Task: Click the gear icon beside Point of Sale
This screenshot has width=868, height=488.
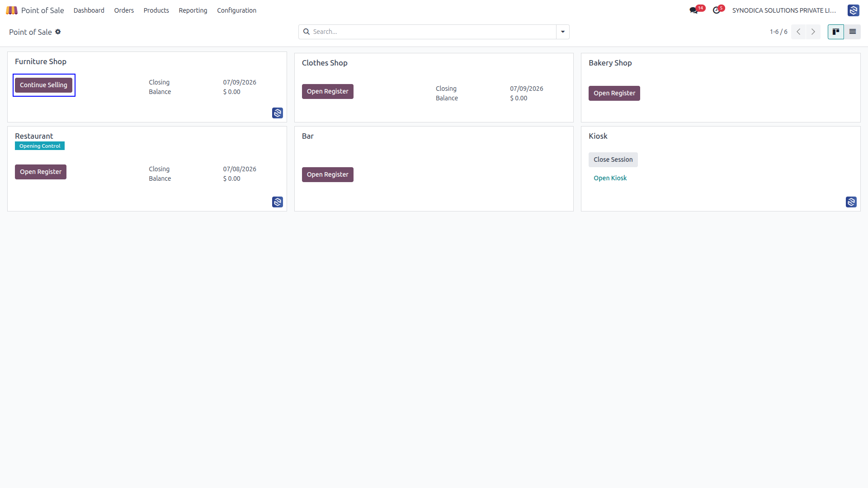Action: (x=58, y=32)
